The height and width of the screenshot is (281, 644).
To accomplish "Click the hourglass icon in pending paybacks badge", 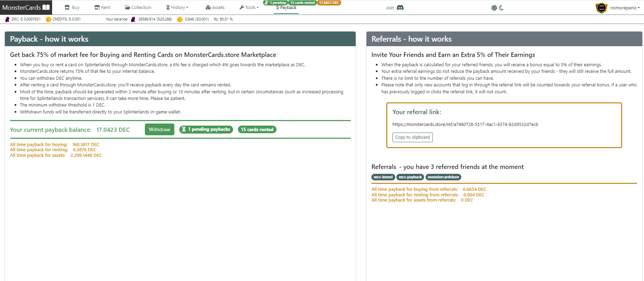I will (184, 129).
